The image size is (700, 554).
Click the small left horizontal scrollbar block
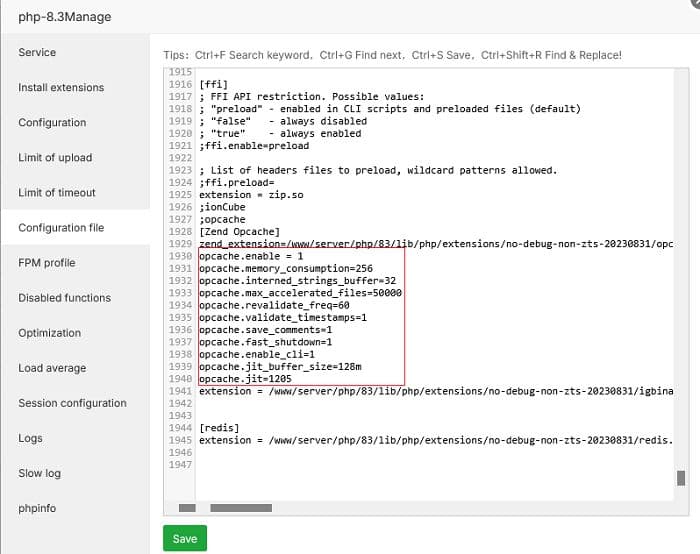tap(187, 508)
